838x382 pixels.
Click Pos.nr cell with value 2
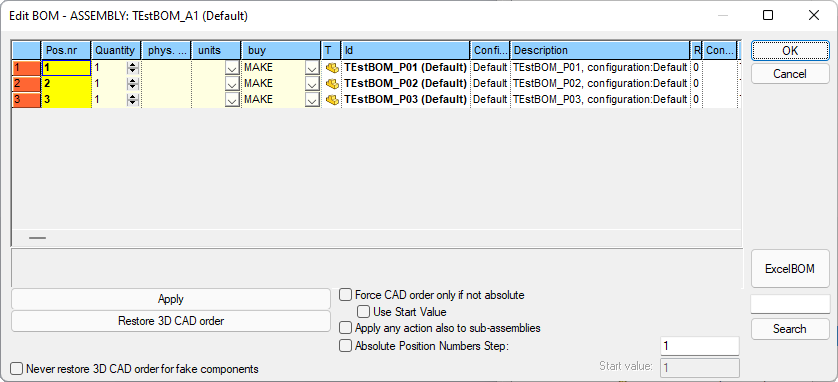[66, 84]
